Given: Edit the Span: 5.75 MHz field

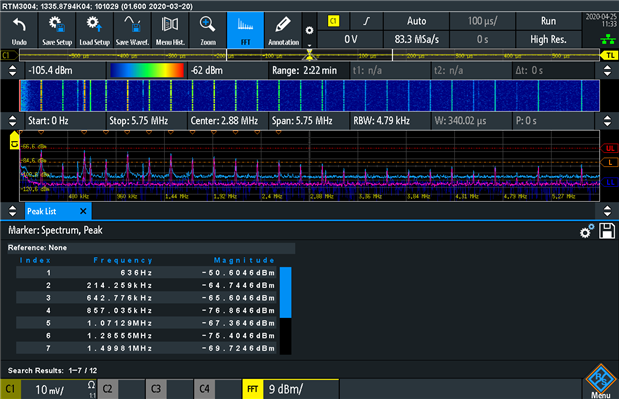Looking at the screenshot, I should 309,121.
